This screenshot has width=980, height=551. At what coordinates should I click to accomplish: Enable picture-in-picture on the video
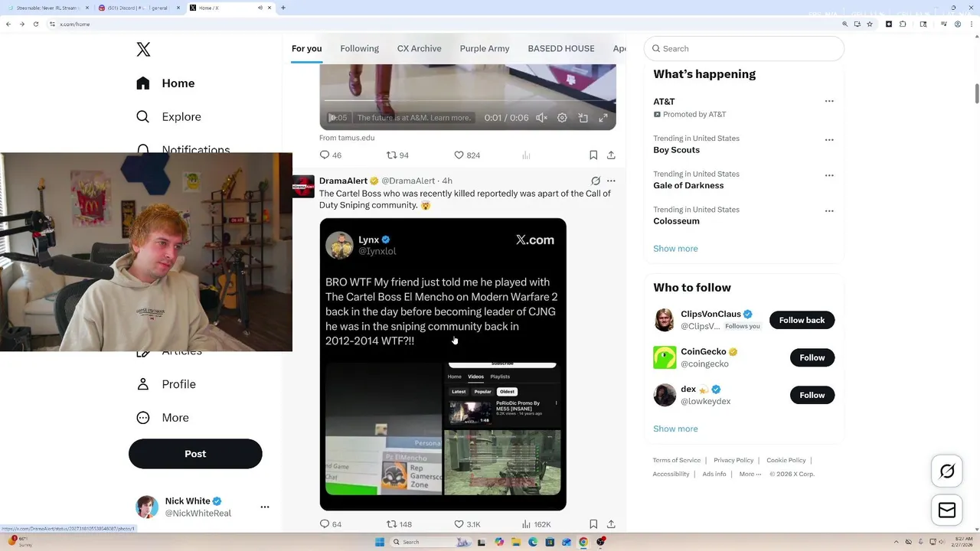[583, 118]
